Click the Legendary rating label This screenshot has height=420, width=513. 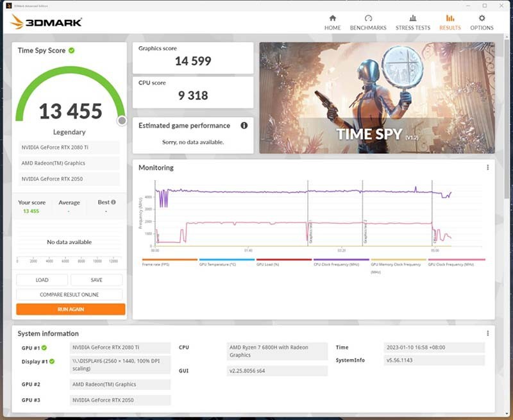click(x=69, y=132)
